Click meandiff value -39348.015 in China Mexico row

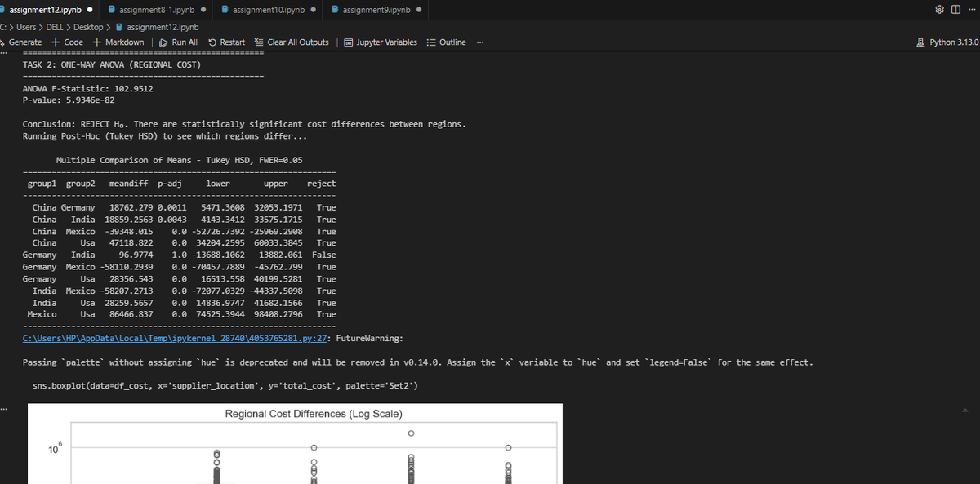click(x=128, y=232)
